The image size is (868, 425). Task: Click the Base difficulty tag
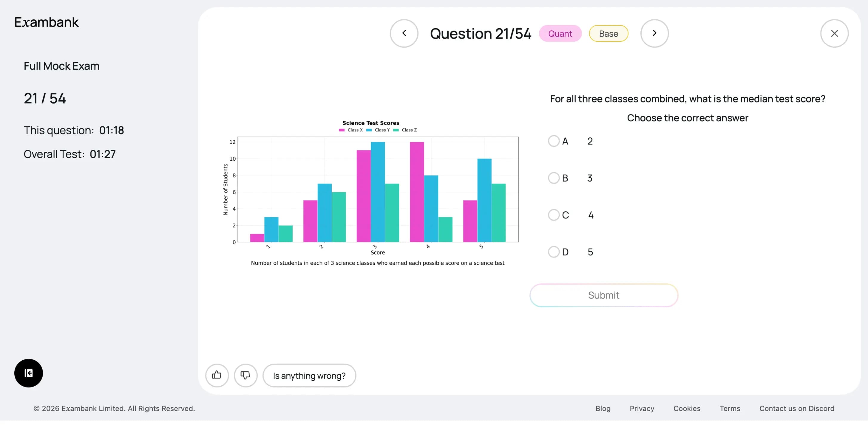[608, 34]
